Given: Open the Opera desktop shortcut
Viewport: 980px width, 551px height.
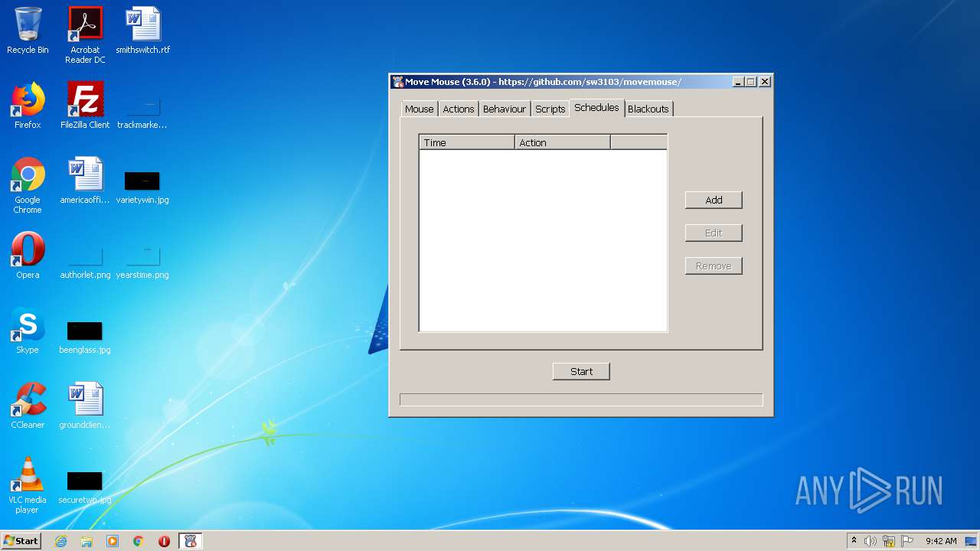Looking at the screenshot, I should tap(28, 256).
